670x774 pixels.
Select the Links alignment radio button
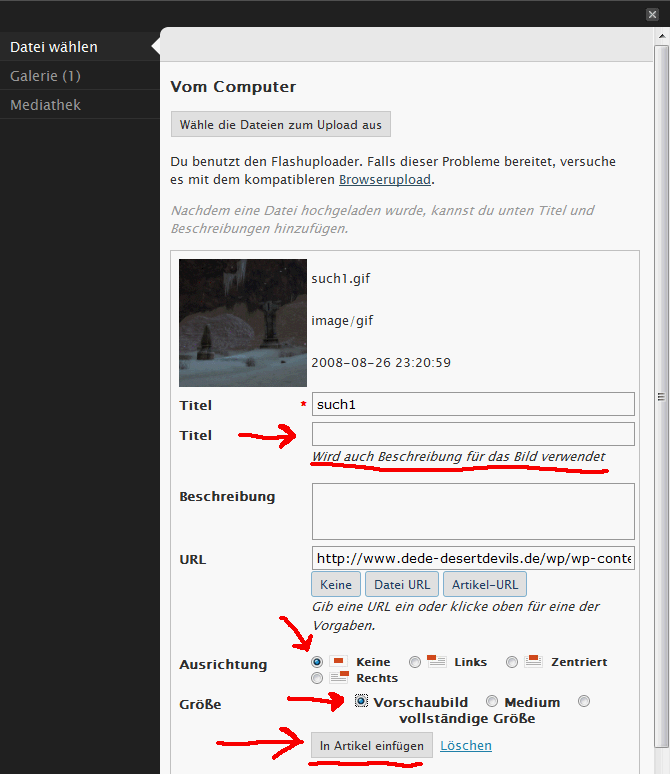point(414,662)
